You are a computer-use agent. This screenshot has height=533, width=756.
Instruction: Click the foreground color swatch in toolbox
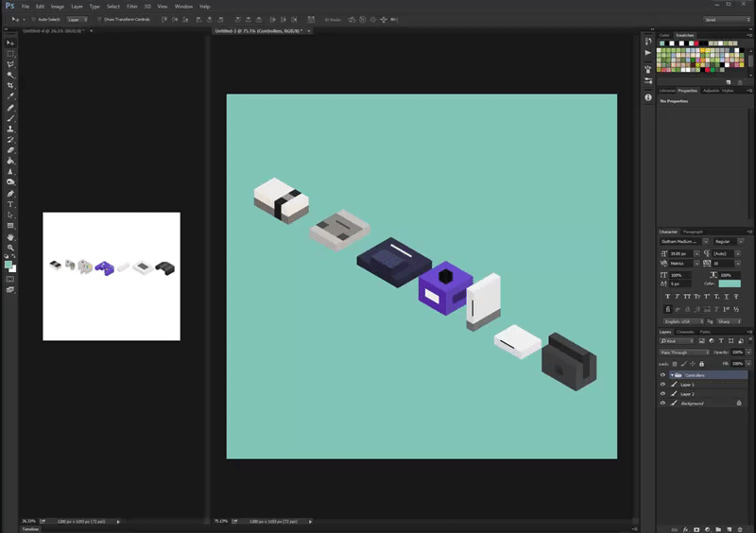[8, 265]
